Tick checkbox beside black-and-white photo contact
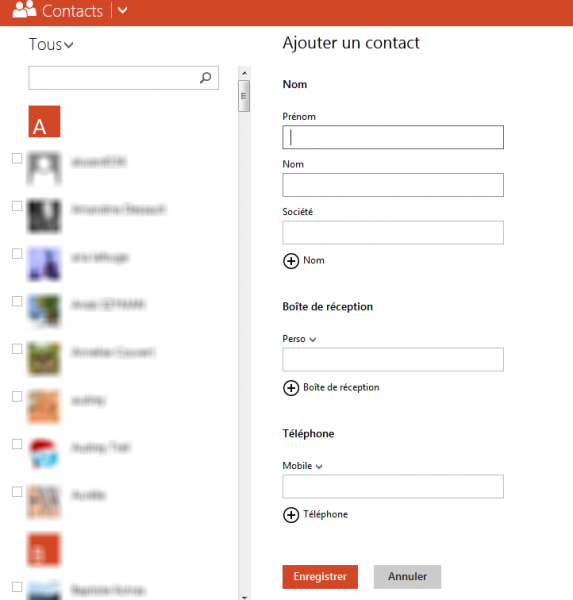The height and width of the screenshot is (600, 573). click(17, 206)
